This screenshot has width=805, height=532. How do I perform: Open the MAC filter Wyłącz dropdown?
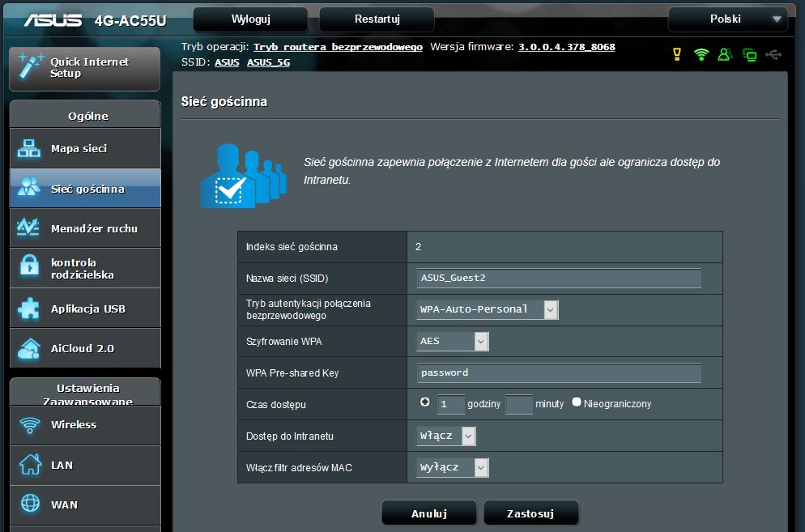pos(452,467)
